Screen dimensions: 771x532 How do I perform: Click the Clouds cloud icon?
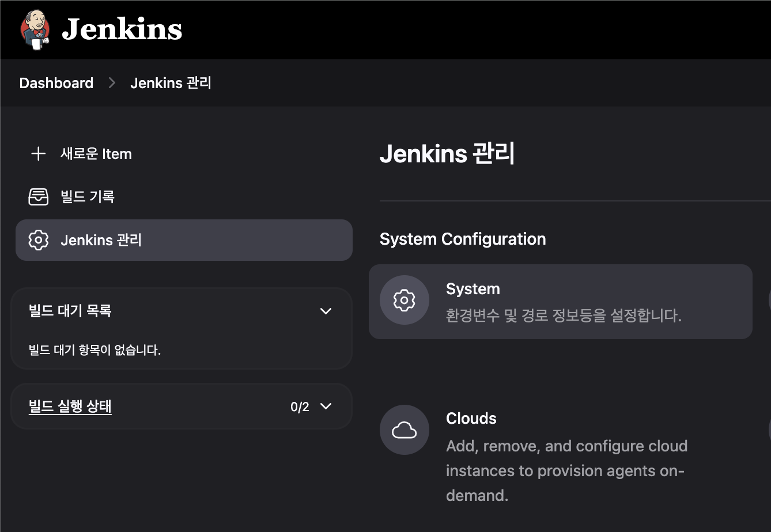[404, 430]
